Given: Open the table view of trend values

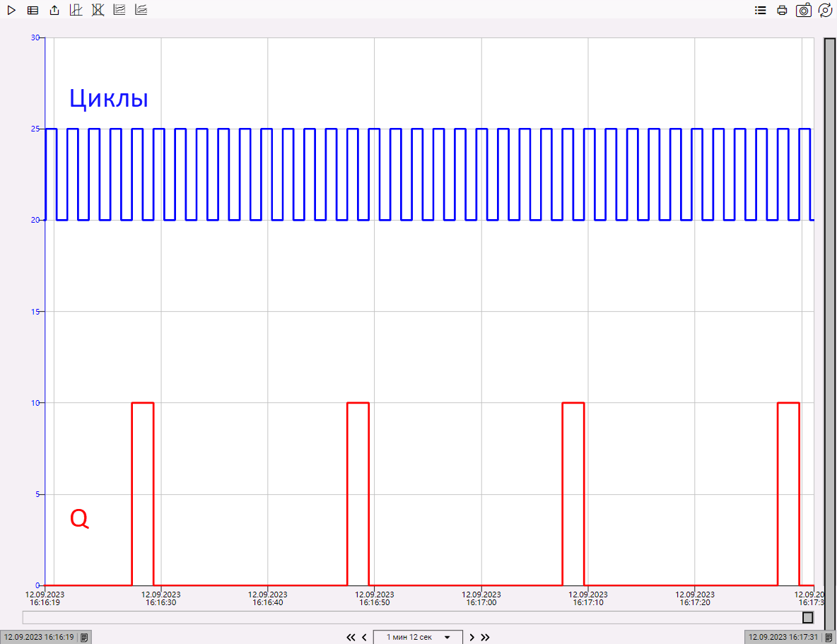Looking at the screenshot, I should tap(33, 10).
